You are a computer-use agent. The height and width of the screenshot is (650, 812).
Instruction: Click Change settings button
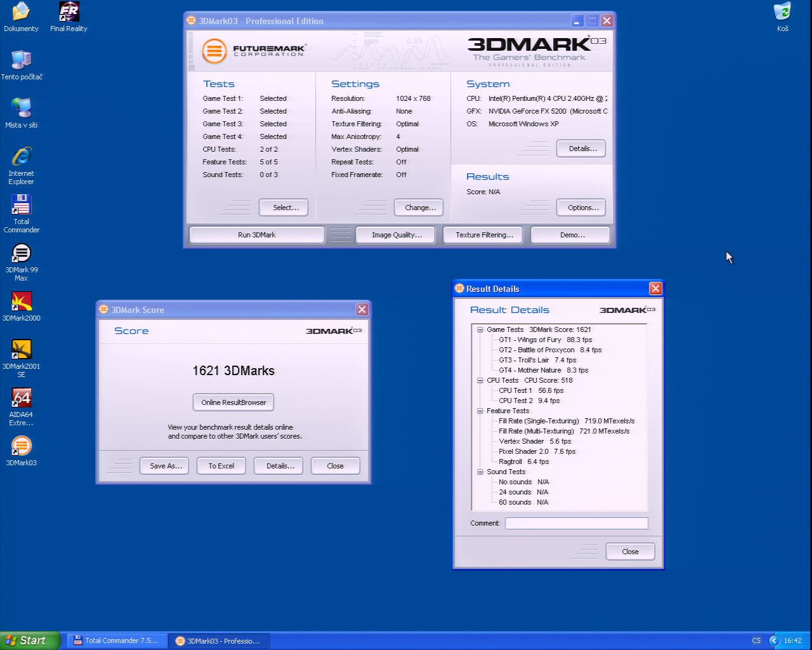[420, 208]
